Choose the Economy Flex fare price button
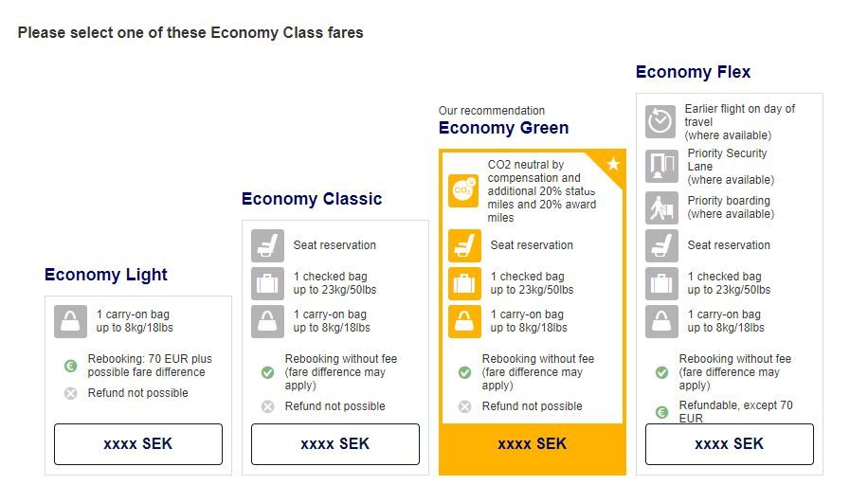This screenshot has width=868, height=503. (730, 444)
